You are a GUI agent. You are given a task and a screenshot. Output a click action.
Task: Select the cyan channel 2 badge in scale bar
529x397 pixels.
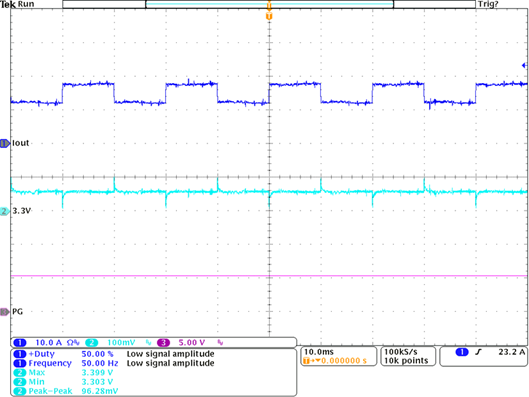point(91,343)
